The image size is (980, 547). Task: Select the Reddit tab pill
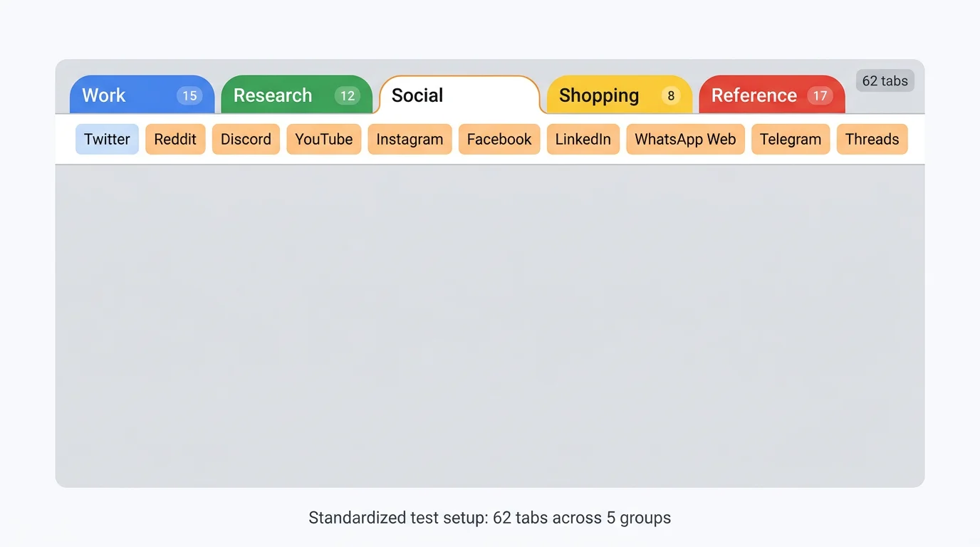point(175,139)
